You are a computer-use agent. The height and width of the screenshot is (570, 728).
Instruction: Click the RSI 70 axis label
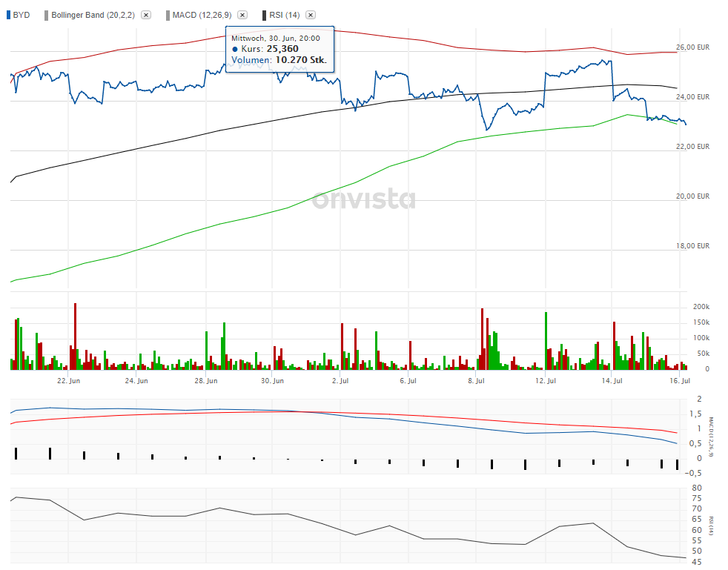click(697, 509)
